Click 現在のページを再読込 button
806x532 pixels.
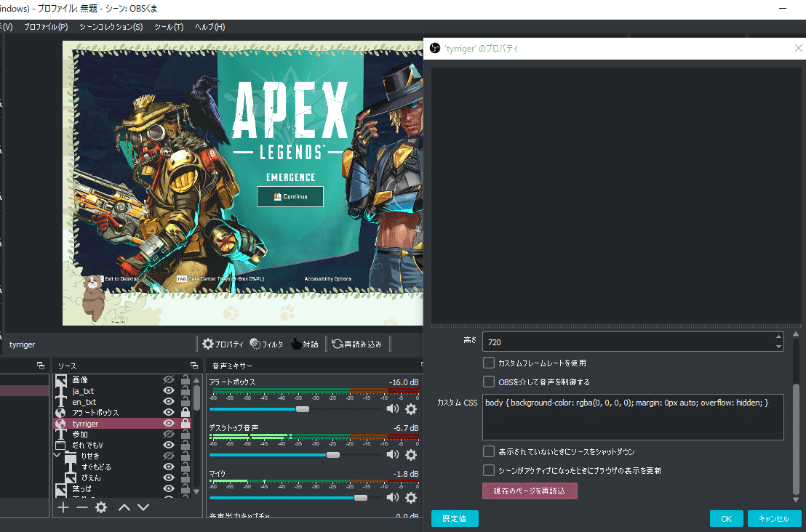tap(530, 491)
